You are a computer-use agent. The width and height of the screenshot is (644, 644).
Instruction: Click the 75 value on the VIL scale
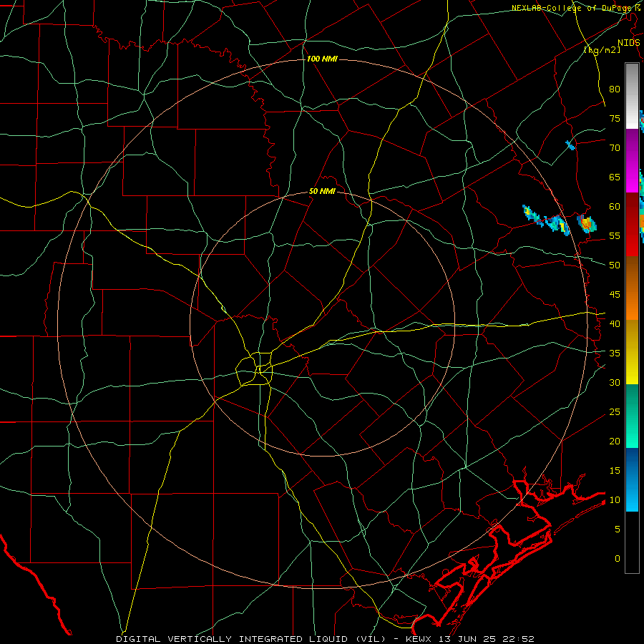615,118
